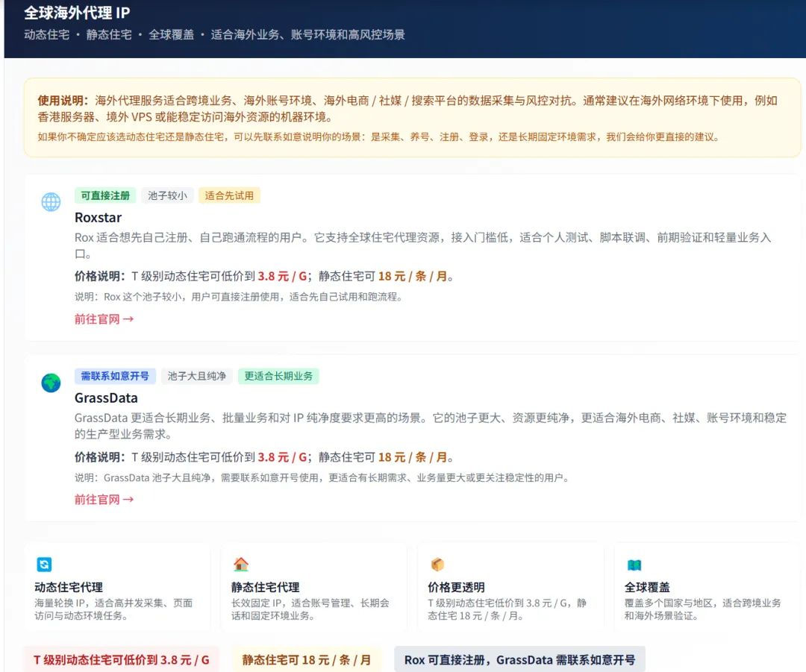
Task: Click the 池子大且纯净 tag
Action: click(x=197, y=376)
